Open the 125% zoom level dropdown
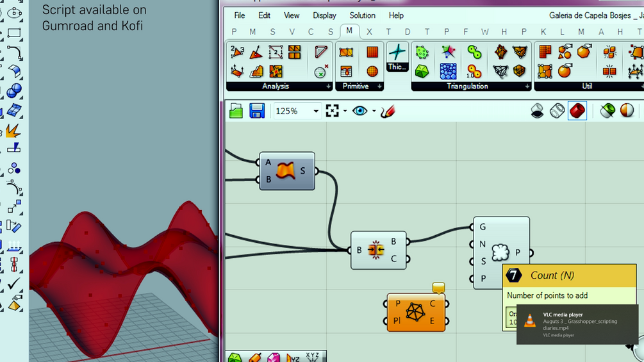This screenshot has width=644, height=362. pyautogui.click(x=315, y=111)
